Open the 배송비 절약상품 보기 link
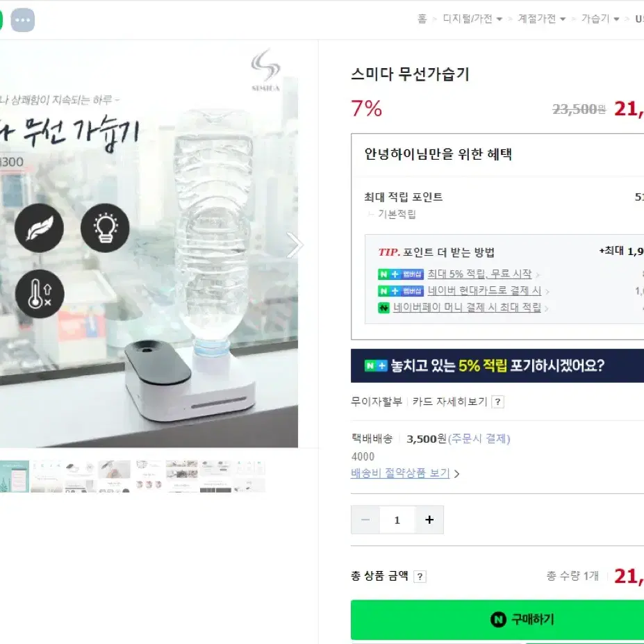Viewport: 644px width, 644px height. point(404,473)
